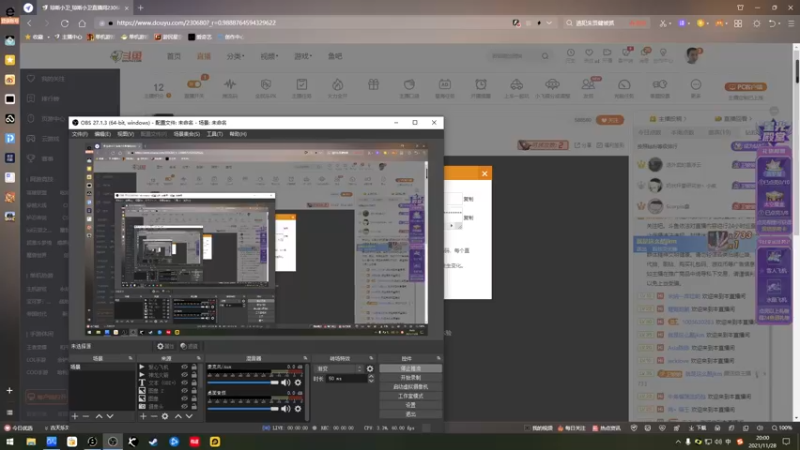Open settings gear for 麦克风/Aux channel
The height and width of the screenshot is (450, 800).
[x=298, y=382]
